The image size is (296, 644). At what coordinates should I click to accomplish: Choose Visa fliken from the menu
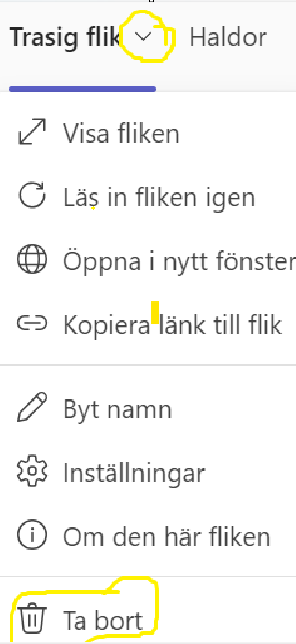point(148,134)
